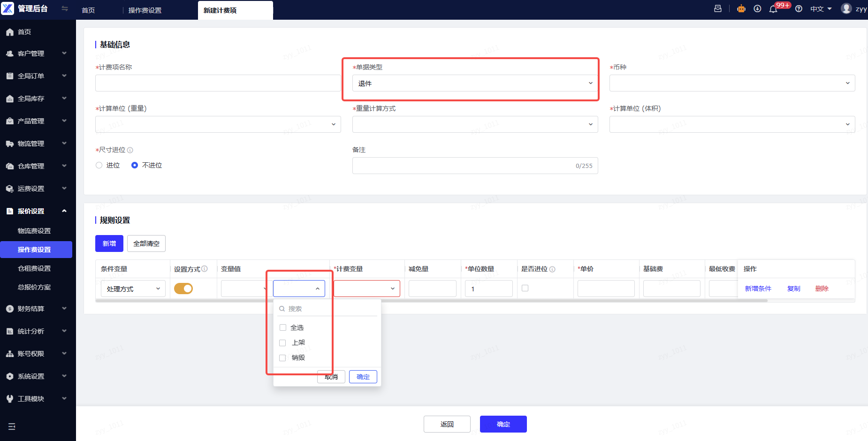Click the 物流管理 truck icon
The image size is (868, 441).
coord(10,144)
